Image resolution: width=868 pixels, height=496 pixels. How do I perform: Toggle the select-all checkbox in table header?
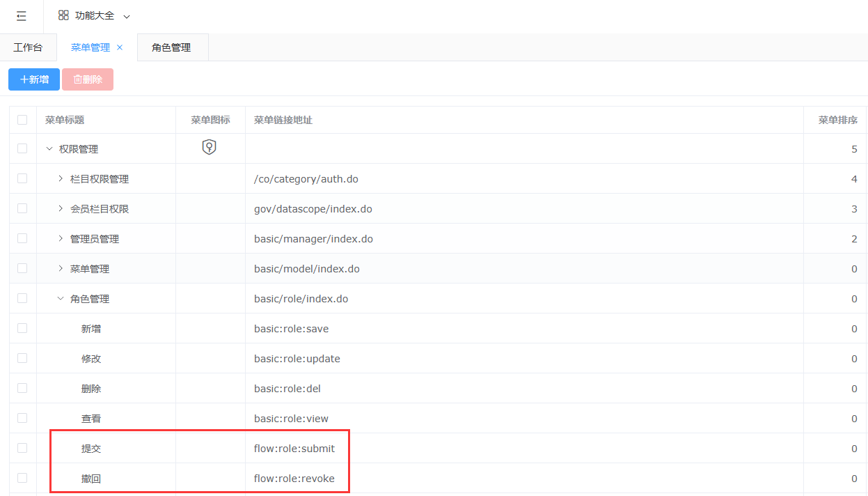click(22, 120)
